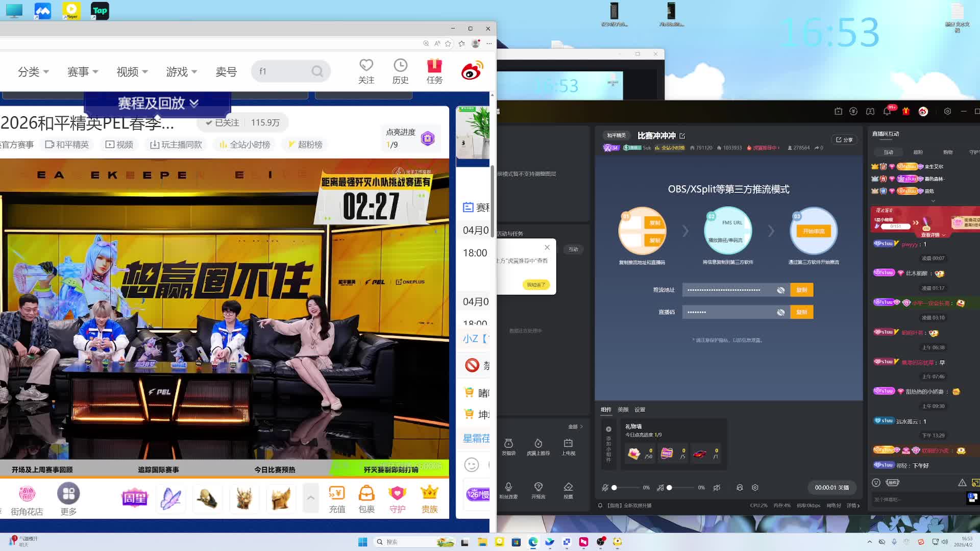Open the 分类 category dropdown
Screen dimensions: 980x551
tap(33, 72)
